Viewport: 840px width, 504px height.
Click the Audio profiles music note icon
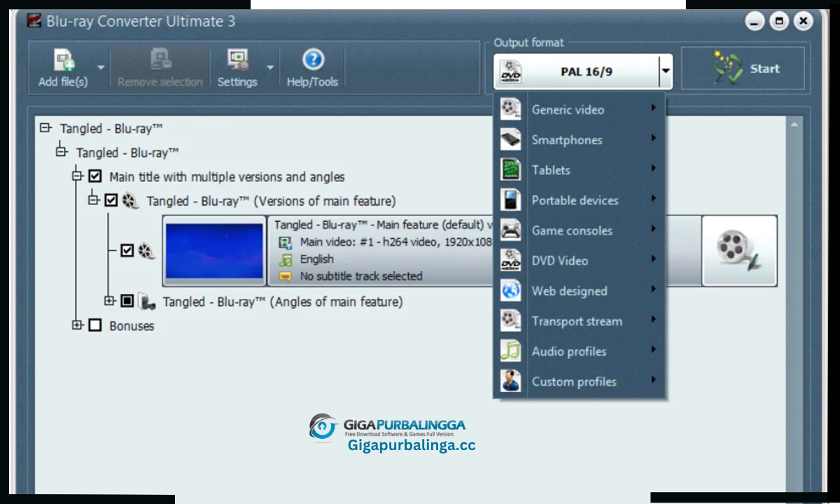pos(511,351)
